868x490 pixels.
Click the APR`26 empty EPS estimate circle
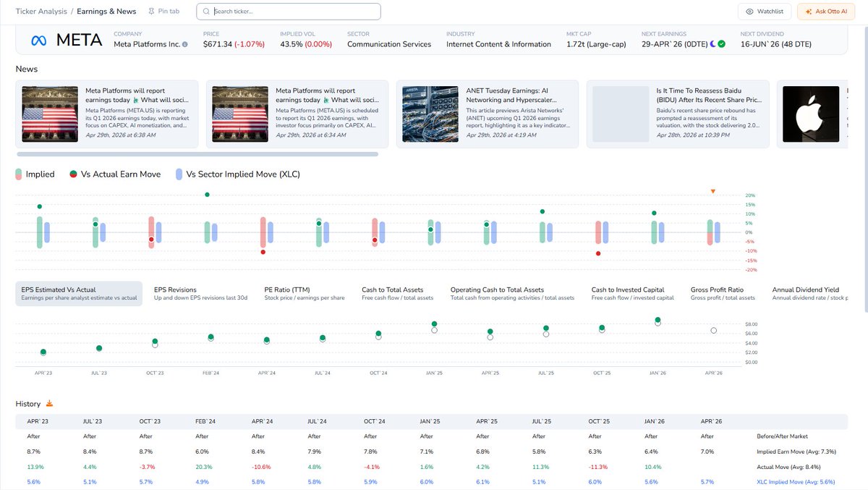713,330
